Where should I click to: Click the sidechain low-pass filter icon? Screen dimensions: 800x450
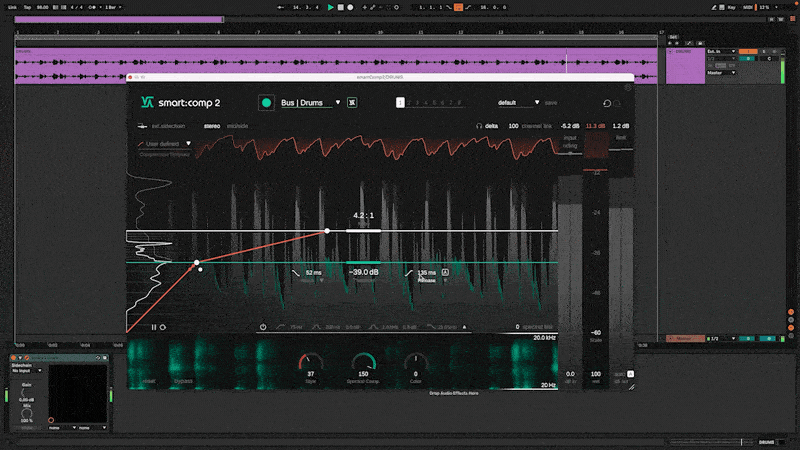(431, 327)
